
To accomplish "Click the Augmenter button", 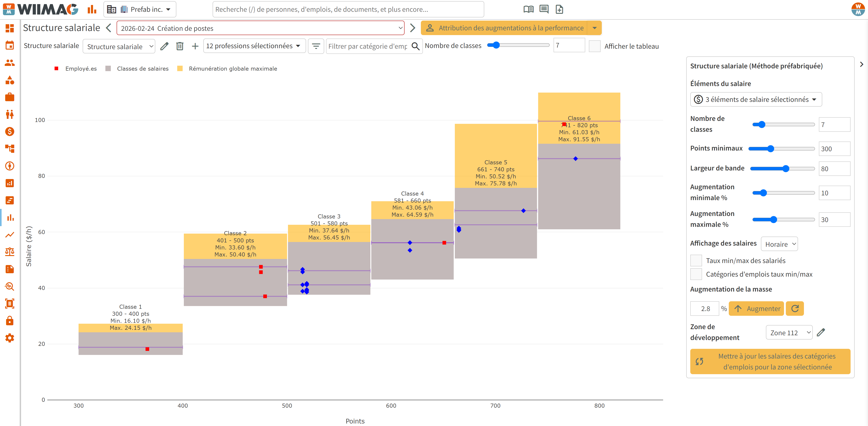I will pyautogui.click(x=756, y=308).
